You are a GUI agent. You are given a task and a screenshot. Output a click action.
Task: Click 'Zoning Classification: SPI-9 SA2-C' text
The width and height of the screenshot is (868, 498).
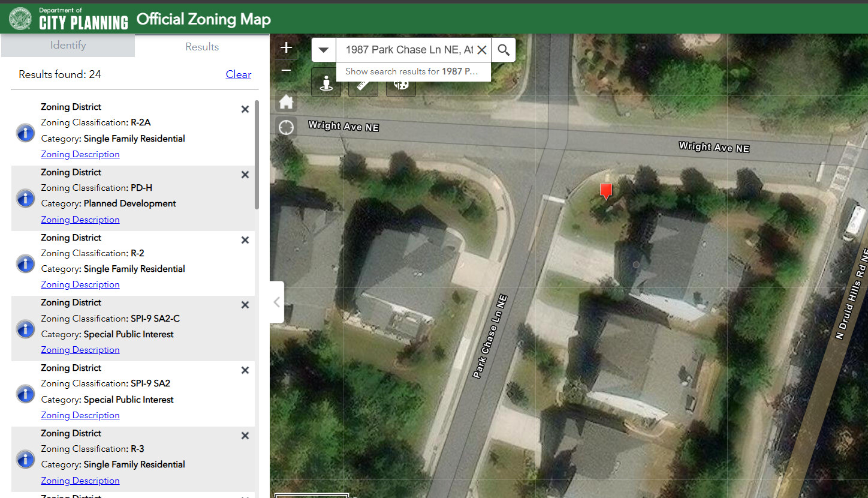[110, 319]
